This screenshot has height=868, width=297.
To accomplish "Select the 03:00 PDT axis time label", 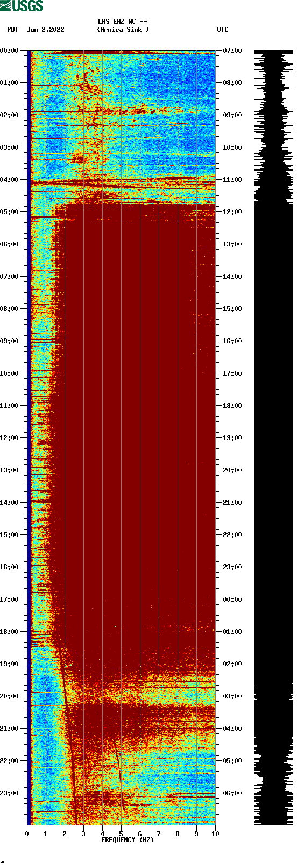I will [x=10, y=147].
